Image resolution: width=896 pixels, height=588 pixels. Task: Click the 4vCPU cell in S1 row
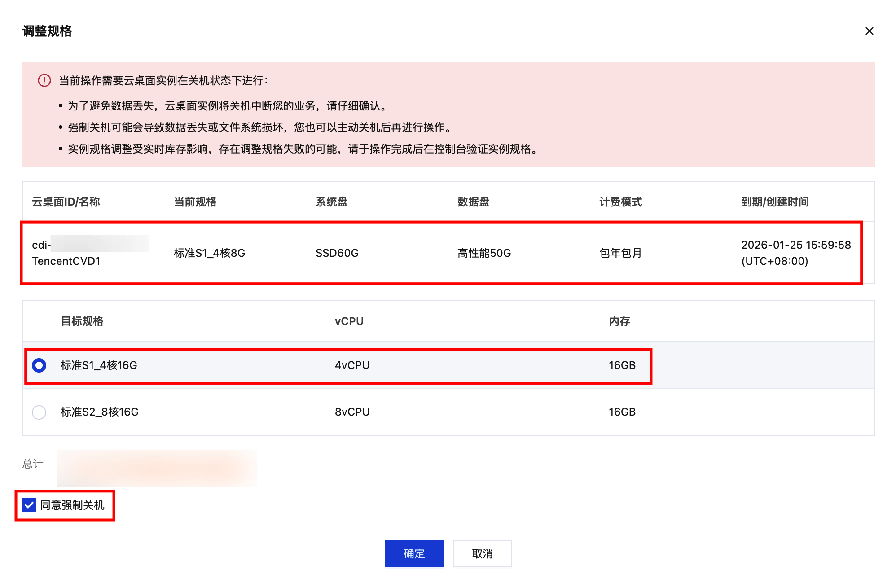pyautogui.click(x=352, y=365)
